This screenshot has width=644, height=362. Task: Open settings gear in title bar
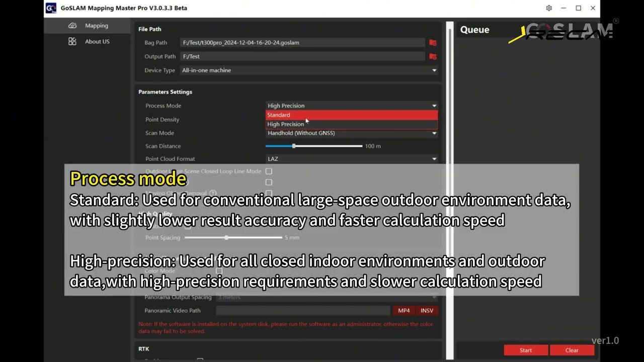point(549,8)
